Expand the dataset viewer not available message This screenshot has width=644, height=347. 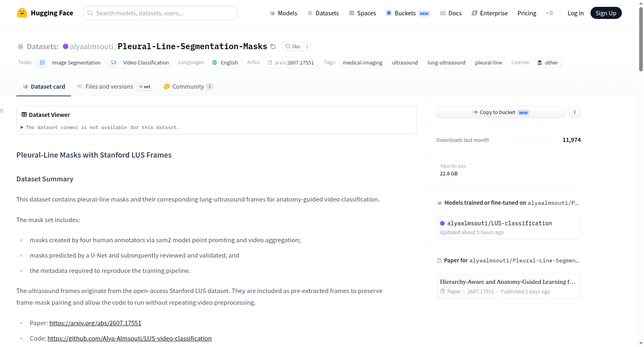(100, 127)
